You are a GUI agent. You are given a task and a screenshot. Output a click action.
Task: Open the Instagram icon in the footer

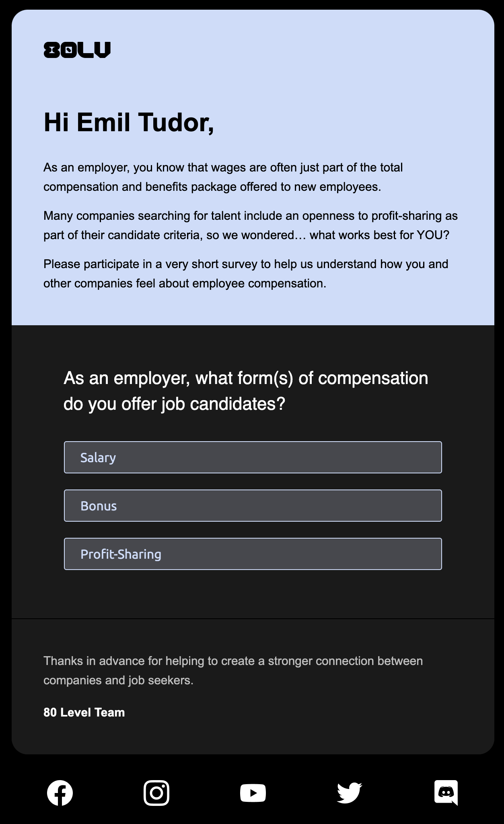156,793
